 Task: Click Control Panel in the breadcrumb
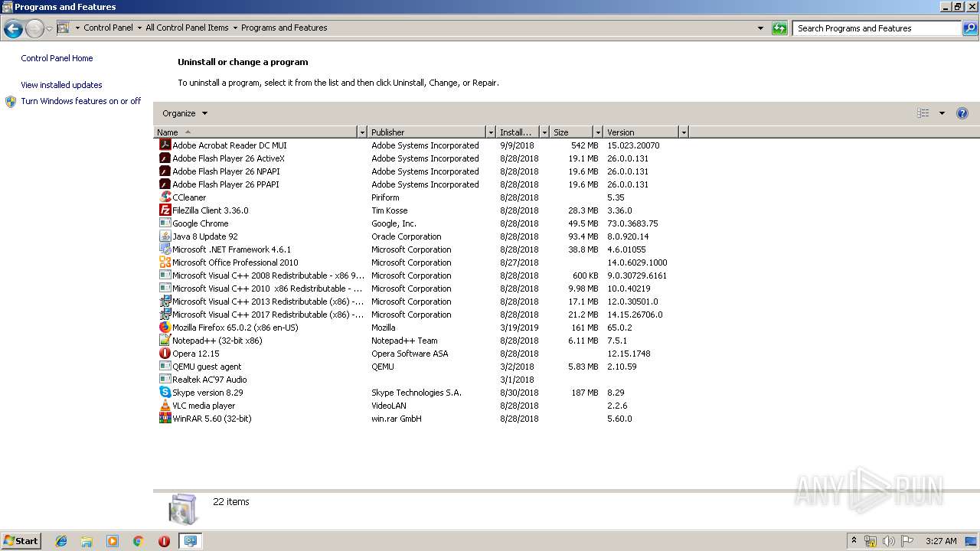(x=108, y=28)
